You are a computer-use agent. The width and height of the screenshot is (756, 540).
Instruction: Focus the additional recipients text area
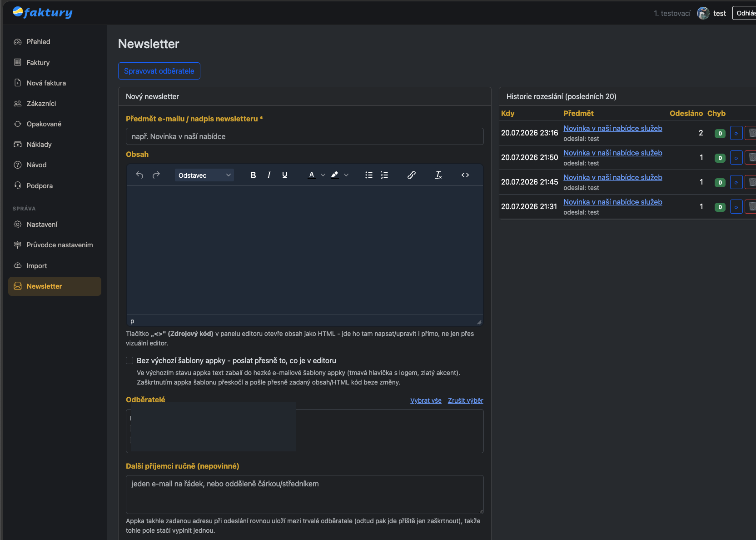(304, 495)
